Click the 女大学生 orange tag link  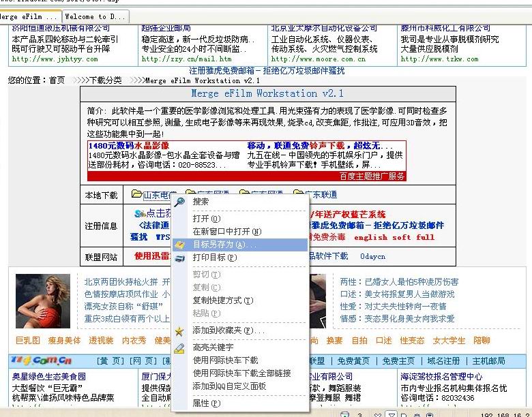tap(449, 341)
